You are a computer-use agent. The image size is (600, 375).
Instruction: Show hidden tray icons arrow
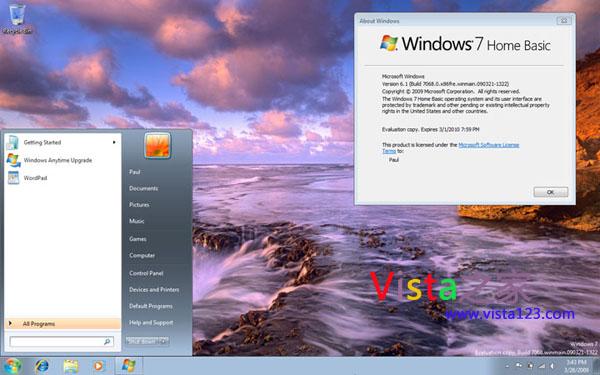507,366
